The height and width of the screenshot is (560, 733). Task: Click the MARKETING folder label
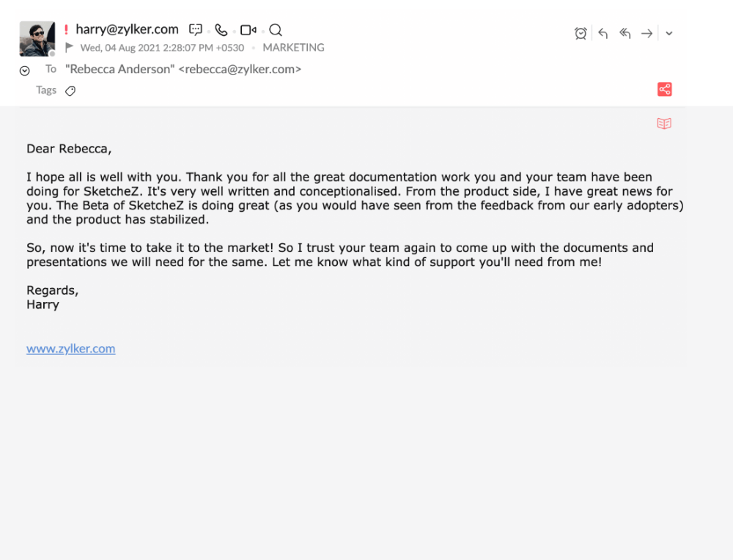tap(293, 48)
